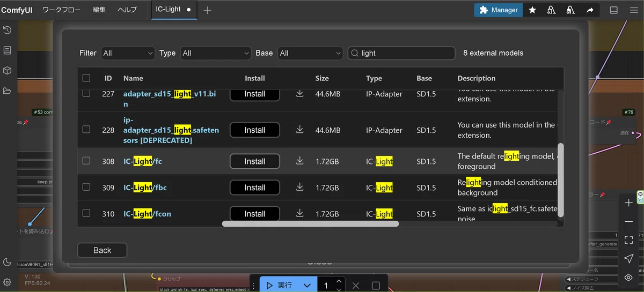Install adapter_sd15_light_v11.bin model
The image size is (644, 292).
click(255, 94)
